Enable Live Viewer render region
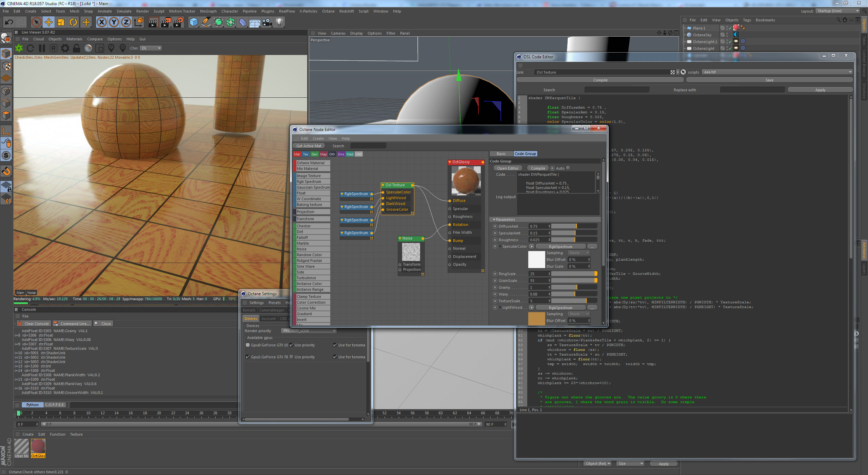Screen dimensions: 868x475 point(100,48)
